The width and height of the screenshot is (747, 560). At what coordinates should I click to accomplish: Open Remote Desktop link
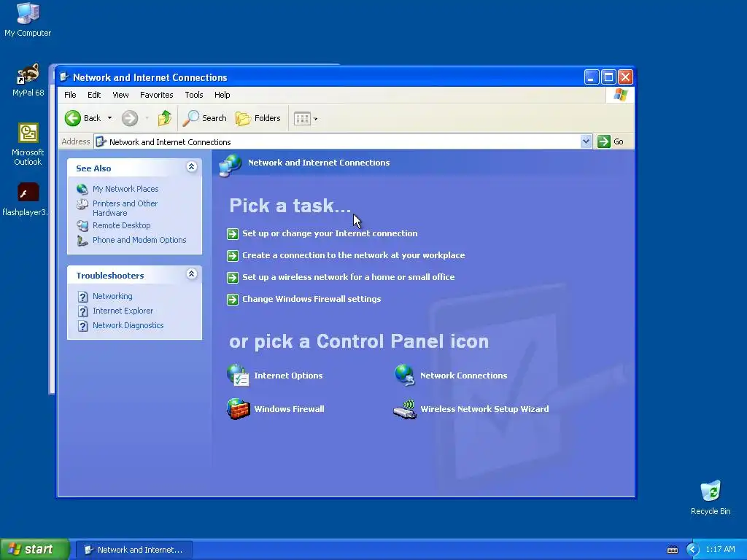[122, 225]
